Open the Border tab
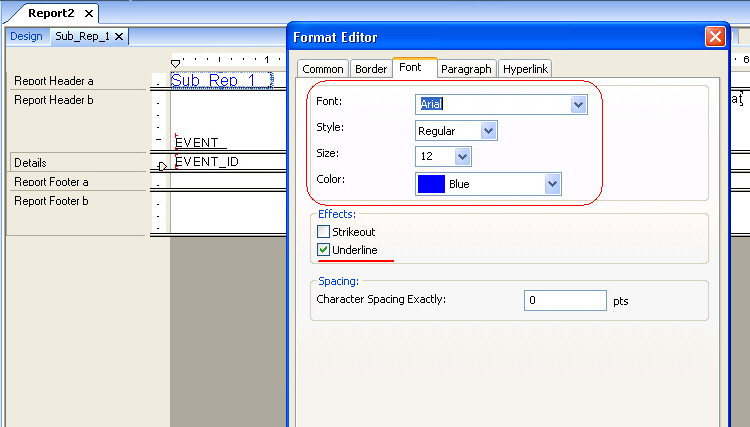This screenshot has width=750, height=427. tap(370, 69)
